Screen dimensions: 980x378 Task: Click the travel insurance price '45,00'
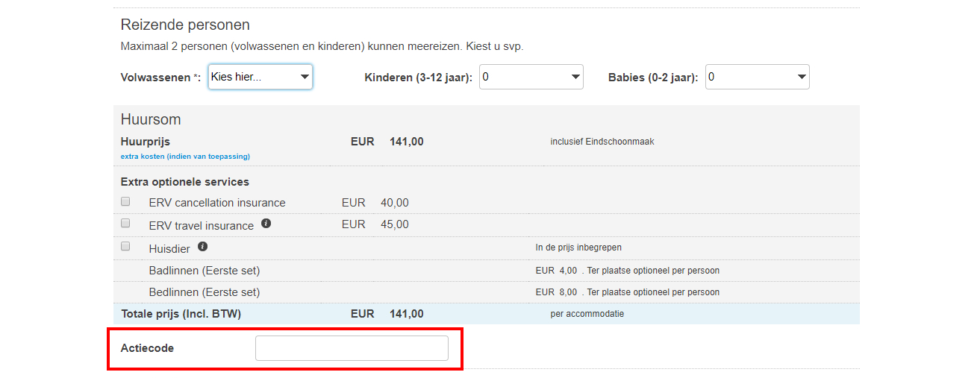(395, 224)
